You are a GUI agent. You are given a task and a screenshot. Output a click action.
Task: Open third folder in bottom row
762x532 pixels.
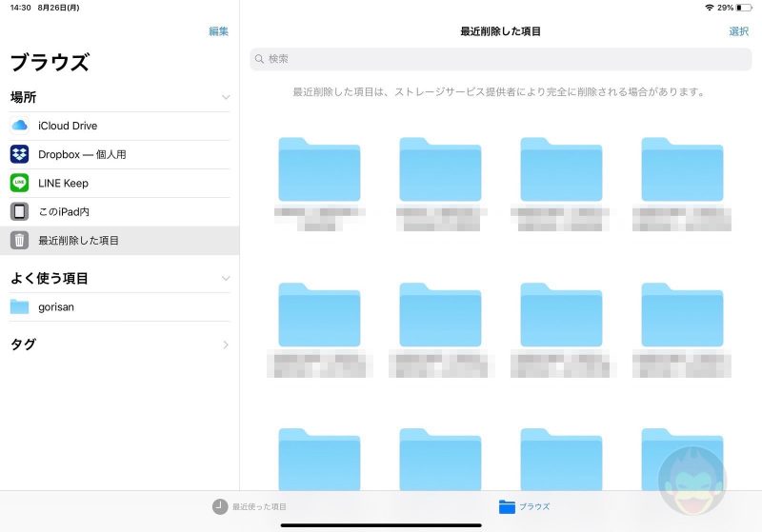pos(561,459)
